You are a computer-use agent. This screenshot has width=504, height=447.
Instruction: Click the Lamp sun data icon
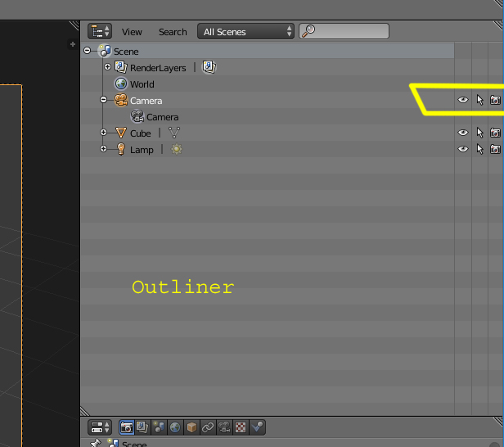tap(177, 149)
